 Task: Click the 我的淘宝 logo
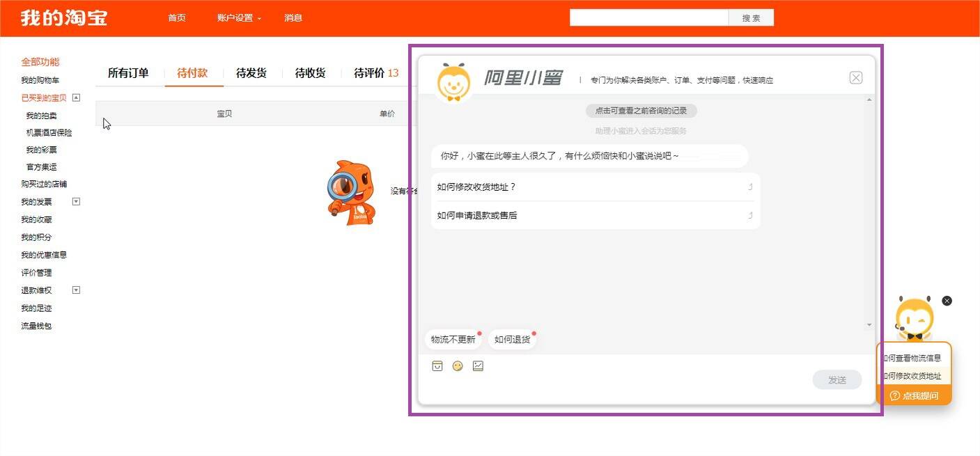pos(64,18)
